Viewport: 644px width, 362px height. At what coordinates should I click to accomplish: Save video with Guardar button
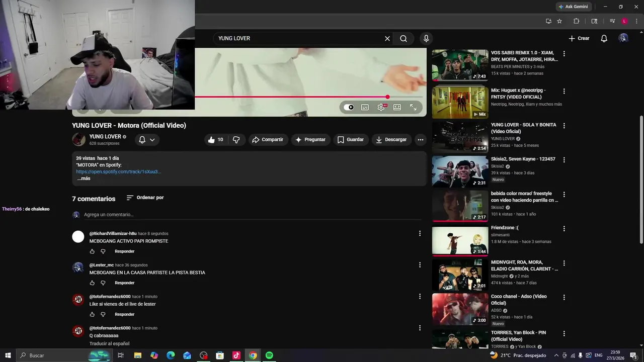point(351,140)
